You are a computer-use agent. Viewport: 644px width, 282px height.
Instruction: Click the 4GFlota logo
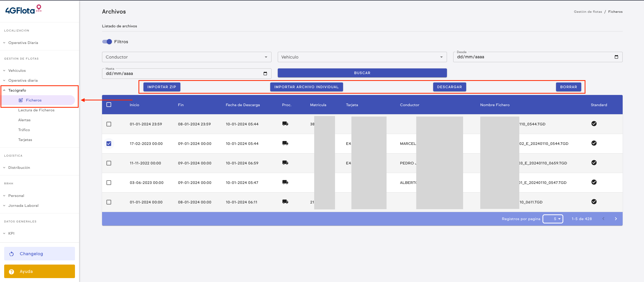pyautogui.click(x=23, y=10)
